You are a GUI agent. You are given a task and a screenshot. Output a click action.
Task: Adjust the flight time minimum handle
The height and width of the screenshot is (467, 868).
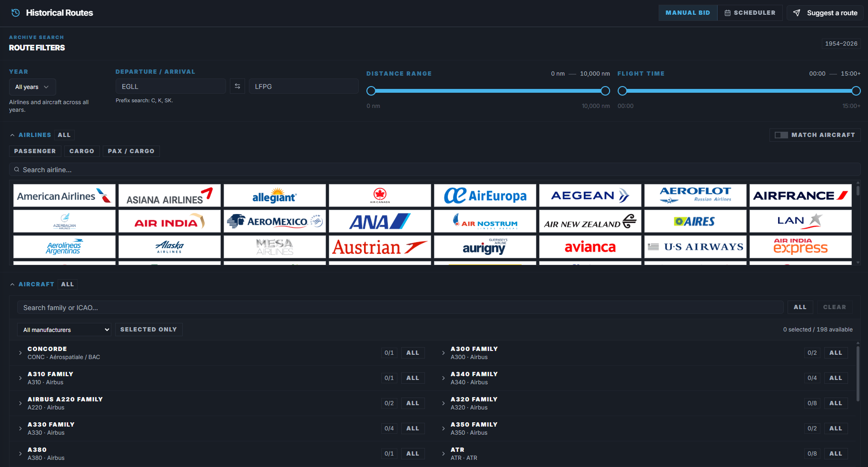click(x=622, y=91)
